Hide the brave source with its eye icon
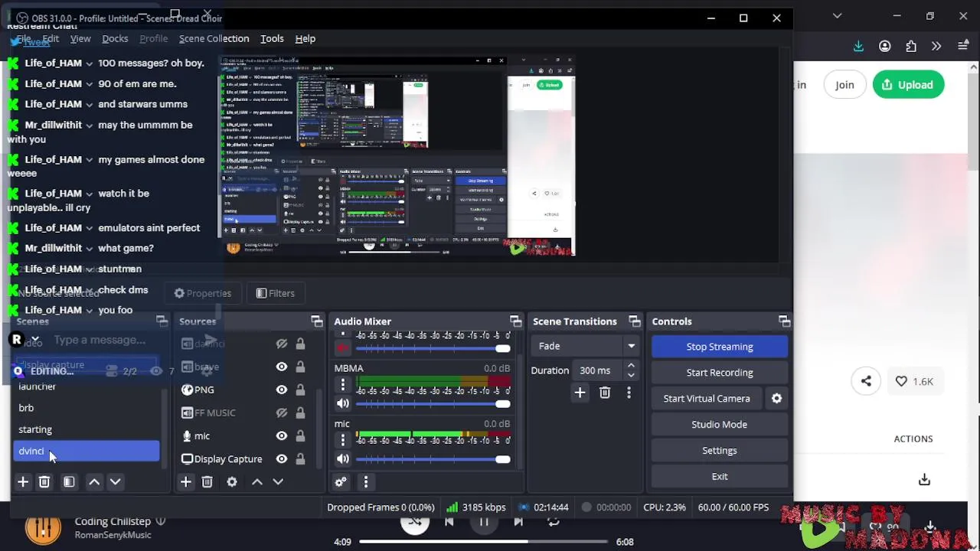Viewport: 980px width, 551px height. pos(282,367)
